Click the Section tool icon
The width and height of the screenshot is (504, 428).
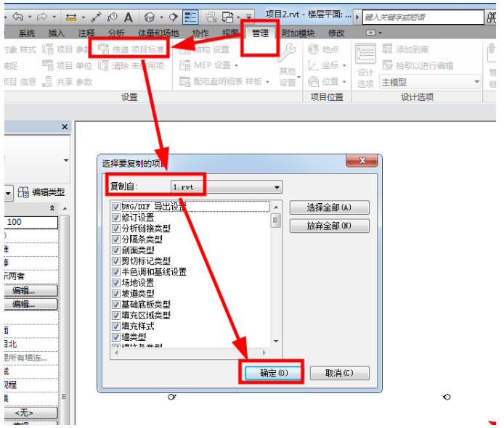tap(174, 17)
